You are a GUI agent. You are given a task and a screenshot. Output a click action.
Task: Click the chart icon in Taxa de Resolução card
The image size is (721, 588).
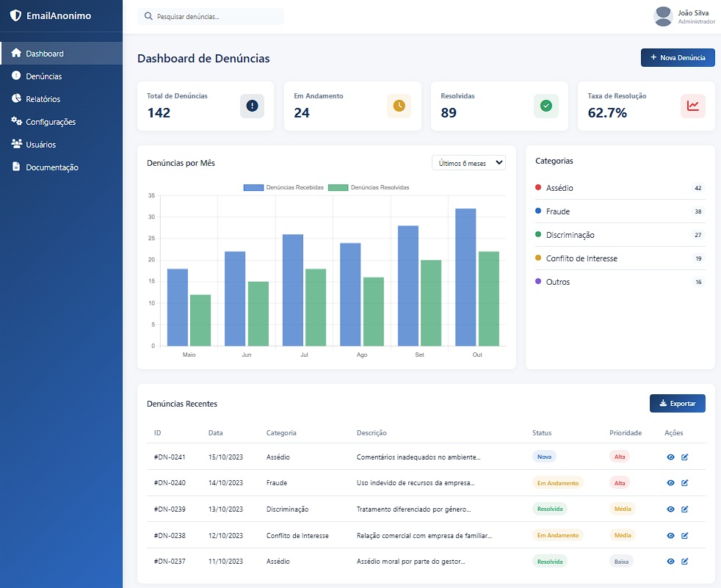(692, 106)
